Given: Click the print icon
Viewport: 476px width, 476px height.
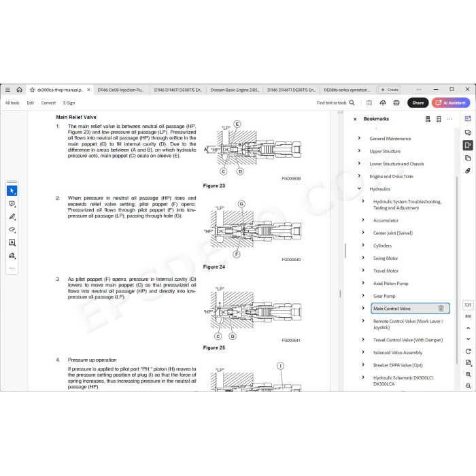Looking at the screenshot, I should 396,103.
